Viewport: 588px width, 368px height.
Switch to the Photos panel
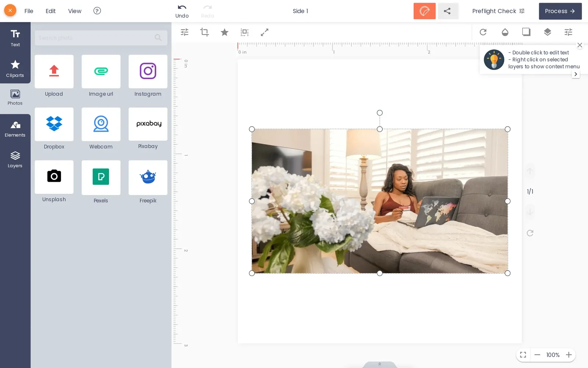point(15,98)
